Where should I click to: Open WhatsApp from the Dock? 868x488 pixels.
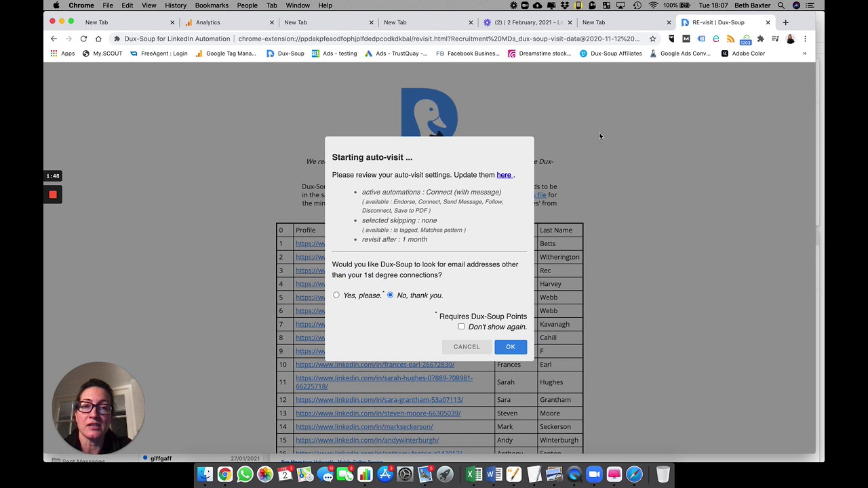tap(245, 474)
